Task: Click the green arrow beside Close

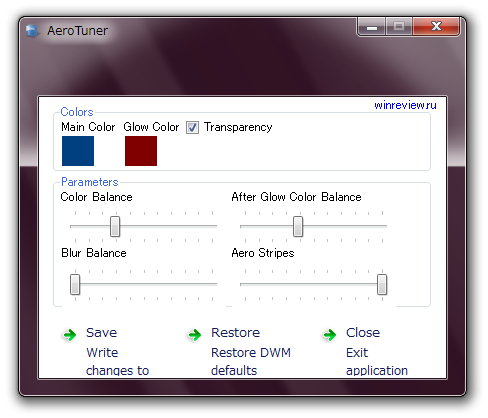Action: click(x=330, y=335)
